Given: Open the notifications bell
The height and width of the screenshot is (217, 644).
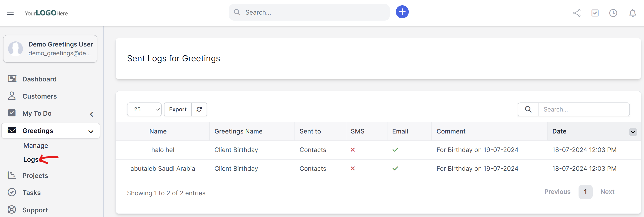Looking at the screenshot, I should (632, 13).
